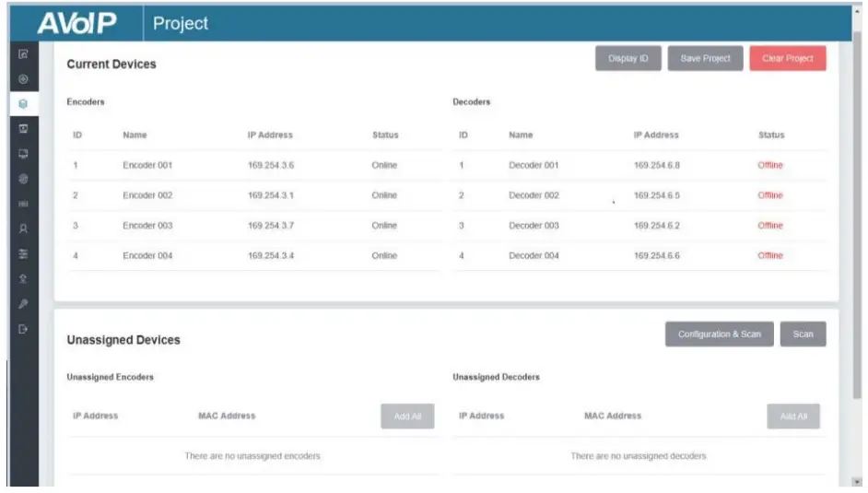Click 'There are no unassigned encoders' message
The width and height of the screenshot is (868, 493).
(x=252, y=456)
